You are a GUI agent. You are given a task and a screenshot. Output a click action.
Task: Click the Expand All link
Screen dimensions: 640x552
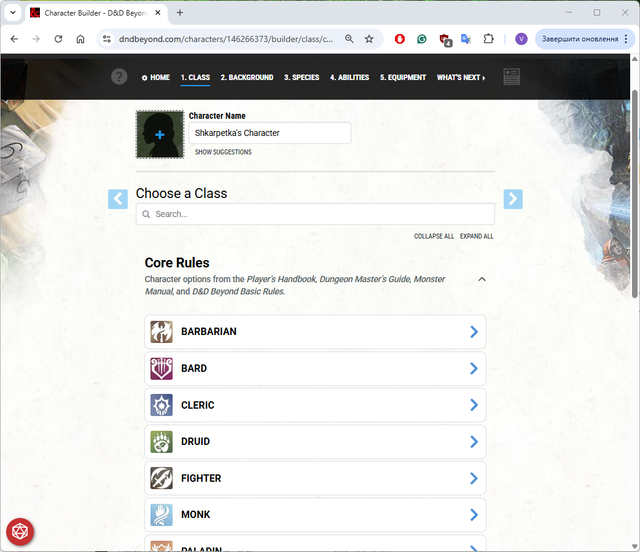pos(476,237)
